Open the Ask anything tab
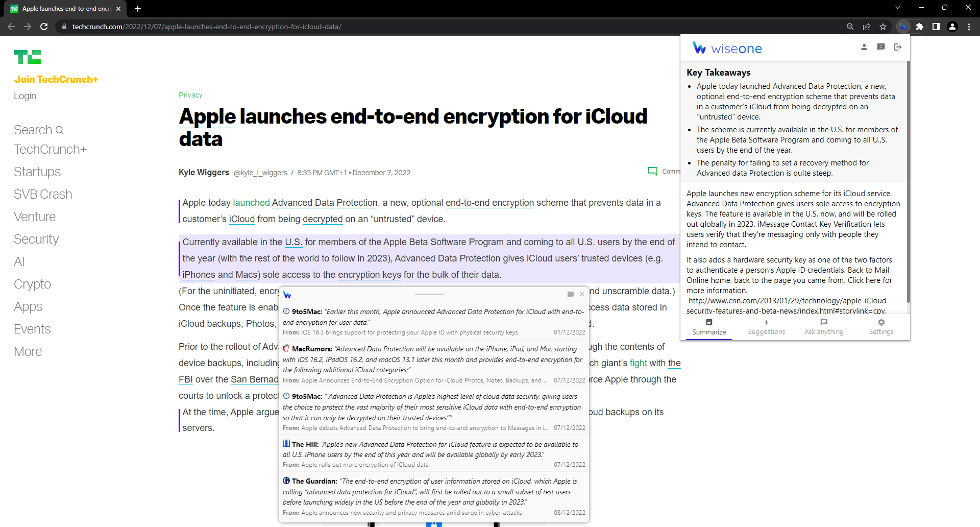The height and width of the screenshot is (527, 980). point(824,327)
